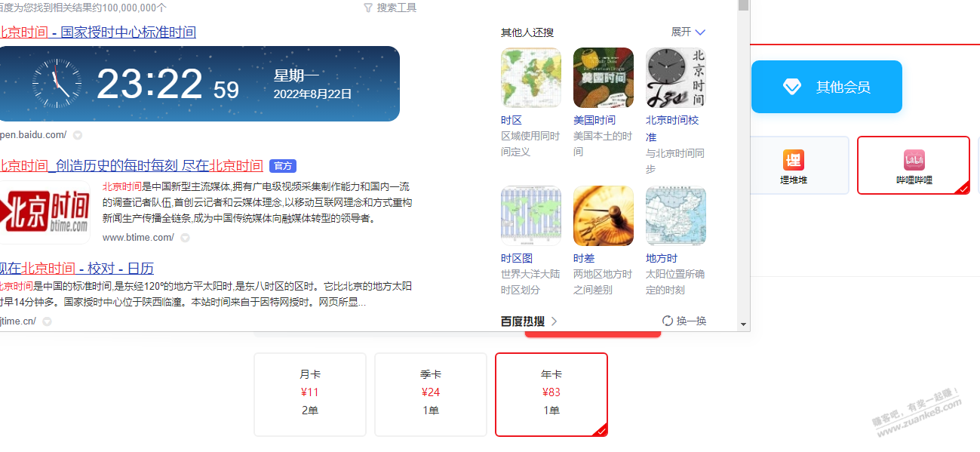The height and width of the screenshot is (452, 980).
Task: Open the 搜索工具 filter icon
Action: pos(366,8)
